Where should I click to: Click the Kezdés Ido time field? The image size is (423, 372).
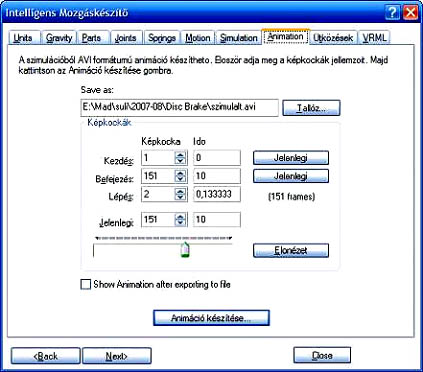pos(217,158)
